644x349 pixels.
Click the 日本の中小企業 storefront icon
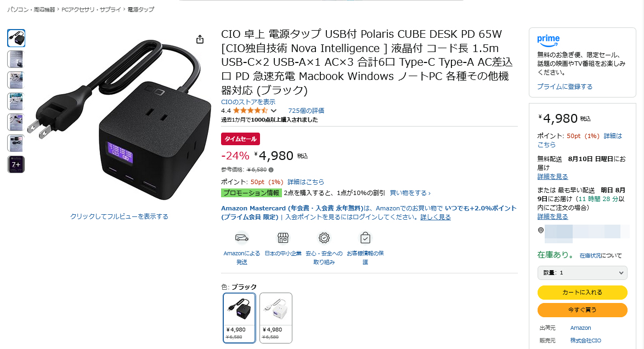point(283,238)
